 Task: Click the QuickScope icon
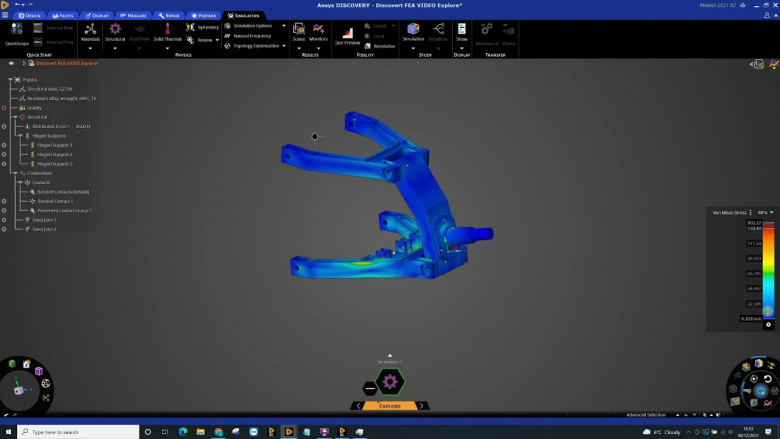15,32
